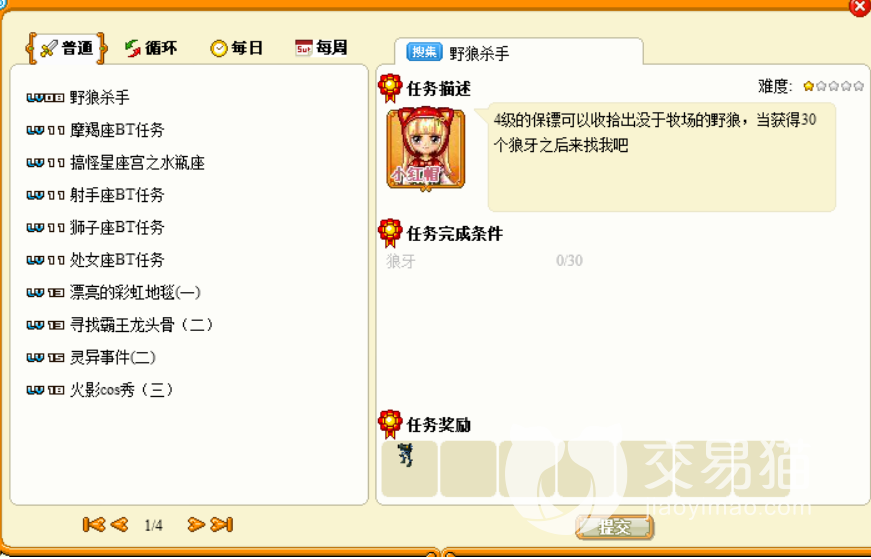Screen dimensions: 871x559
Task: Switch to the 循环 quest tab
Action: [x=151, y=48]
